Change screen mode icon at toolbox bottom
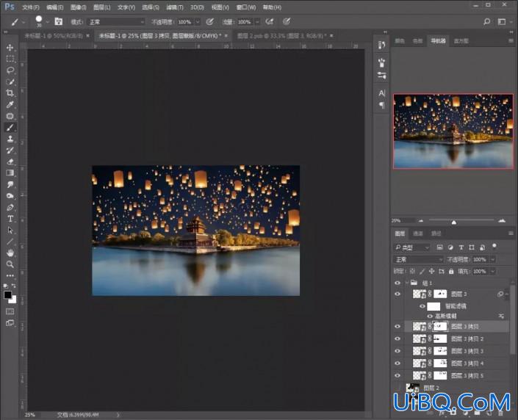 pos(10,323)
